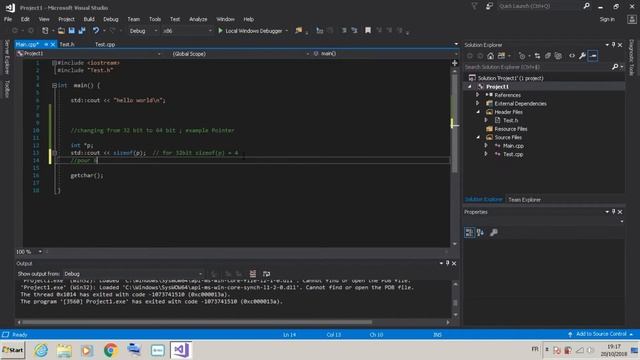Pin the Output panel
Viewport: 640px width, 360px height.
coord(447,263)
